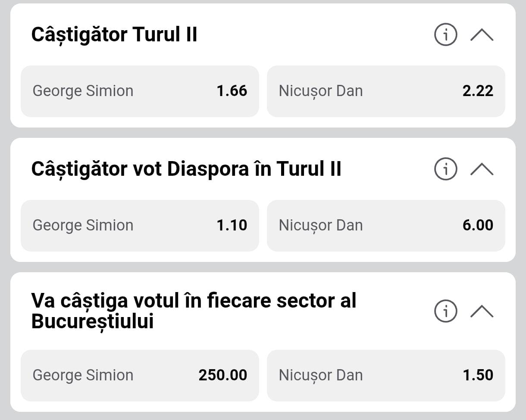Screen dimensions: 526x420
Task: Click the Câștigător vot Diaspora heading
Action: click(x=186, y=169)
